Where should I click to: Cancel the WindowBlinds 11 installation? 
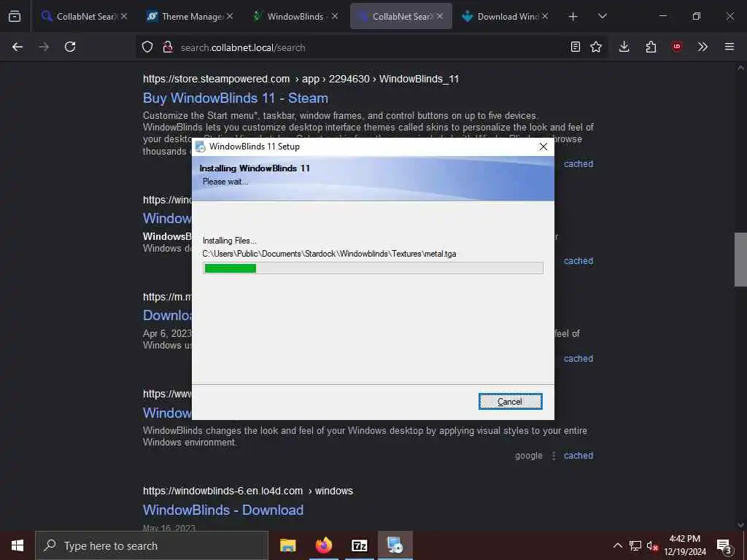pos(510,402)
